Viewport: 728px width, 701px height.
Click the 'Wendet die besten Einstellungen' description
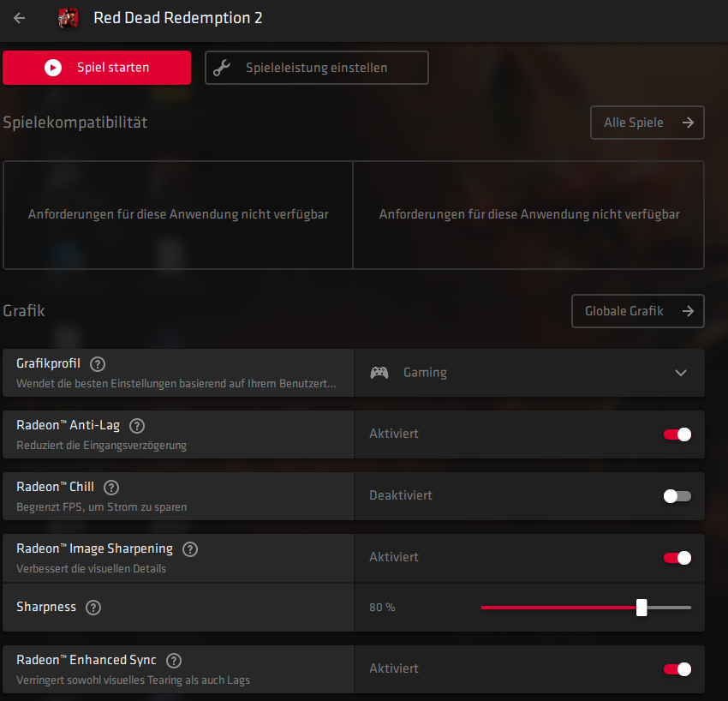coord(176,384)
